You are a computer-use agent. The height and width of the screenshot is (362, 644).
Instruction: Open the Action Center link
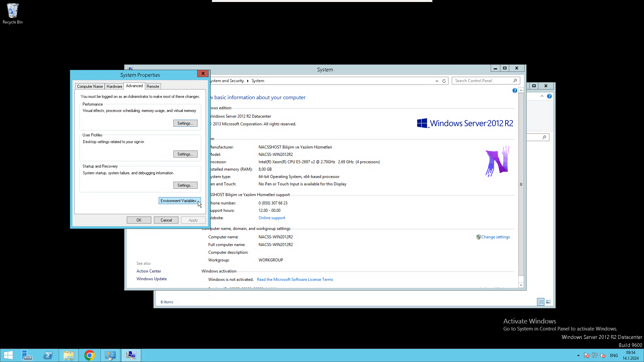(149, 271)
